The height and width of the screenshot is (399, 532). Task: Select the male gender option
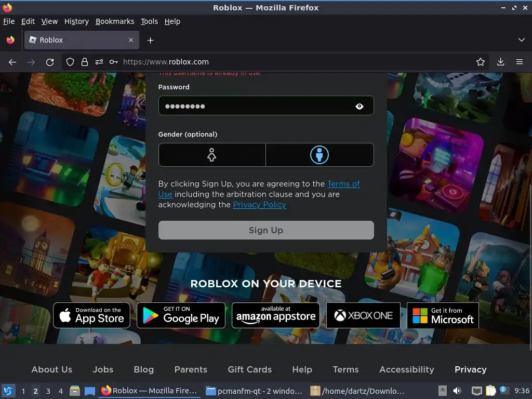(320, 155)
